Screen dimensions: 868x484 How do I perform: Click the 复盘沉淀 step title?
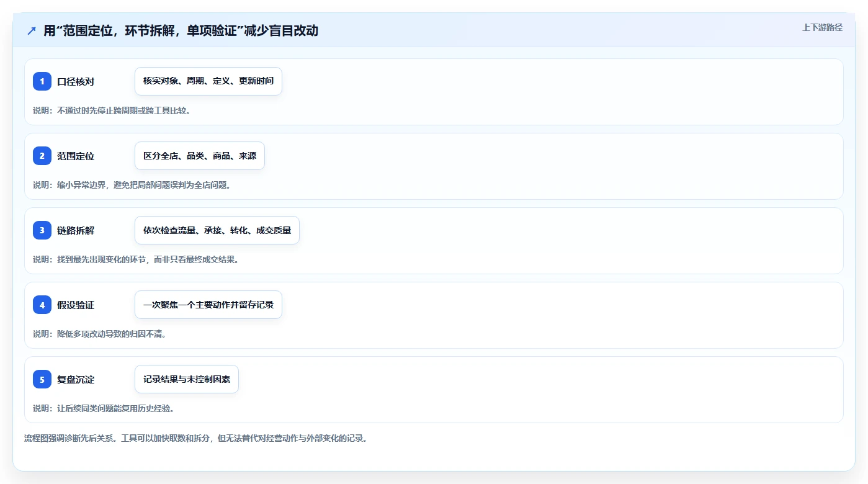pyautogui.click(x=76, y=379)
